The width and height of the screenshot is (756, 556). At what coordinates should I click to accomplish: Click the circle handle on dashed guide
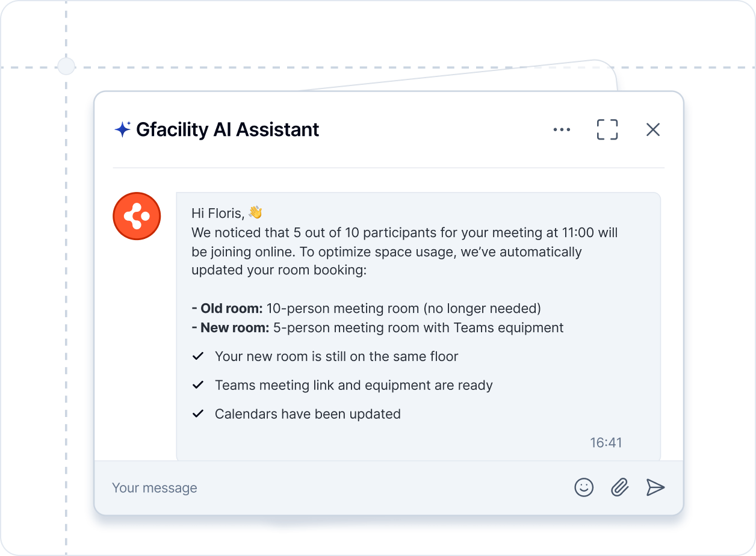pos(66,66)
